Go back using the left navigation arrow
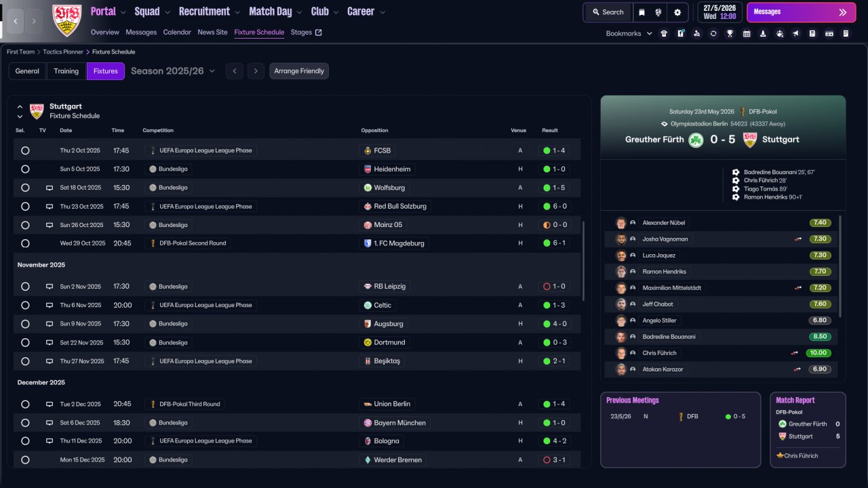The image size is (868, 488). click(x=15, y=21)
